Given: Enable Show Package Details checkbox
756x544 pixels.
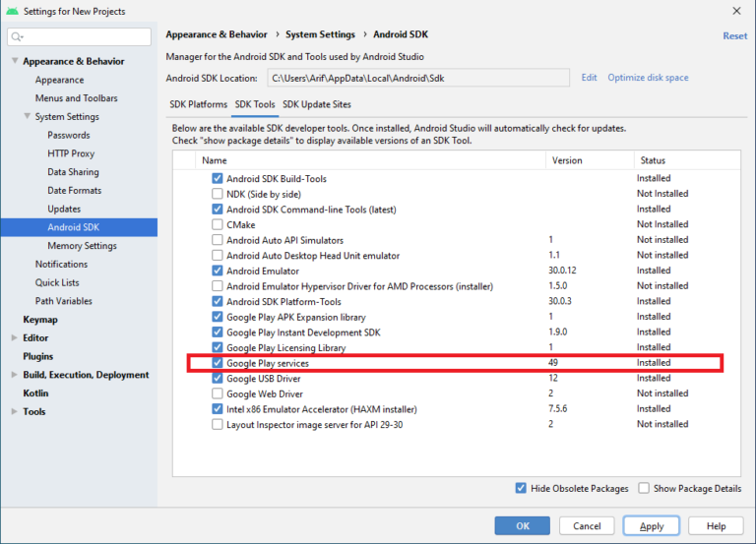Looking at the screenshot, I should click(644, 488).
